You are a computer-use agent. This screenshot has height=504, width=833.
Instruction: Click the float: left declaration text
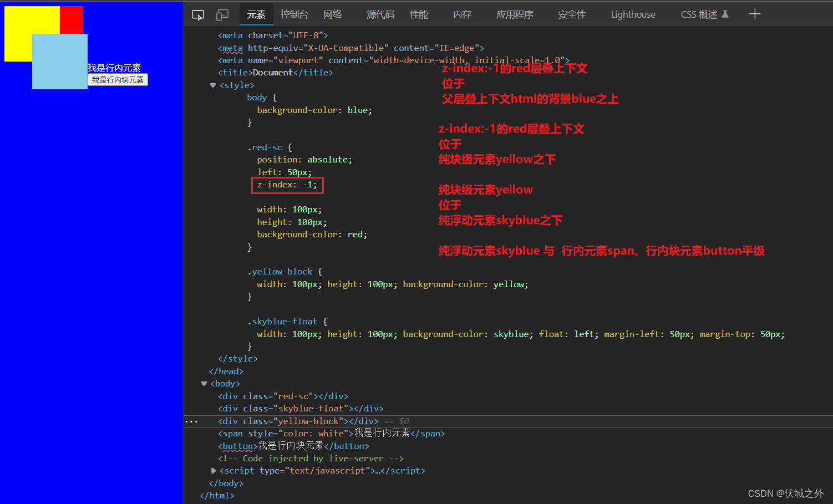pyautogui.click(x=569, y=334)
